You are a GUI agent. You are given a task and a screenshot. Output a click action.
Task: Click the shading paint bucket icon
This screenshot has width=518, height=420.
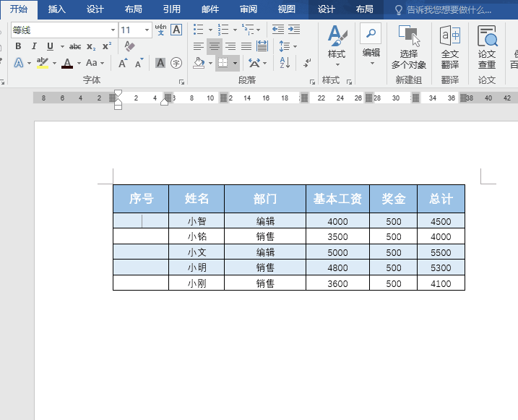point(199,63)
